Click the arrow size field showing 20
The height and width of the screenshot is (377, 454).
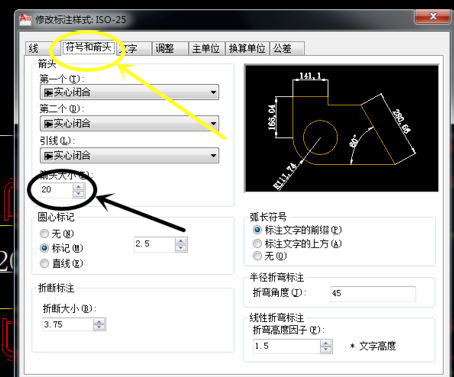56,190
